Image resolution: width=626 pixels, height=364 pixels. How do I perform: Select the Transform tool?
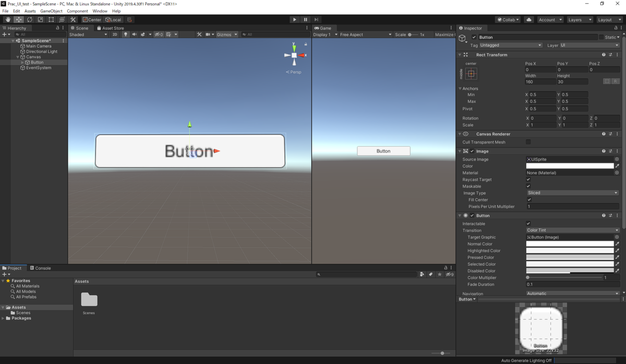click(x=62, y=19)
